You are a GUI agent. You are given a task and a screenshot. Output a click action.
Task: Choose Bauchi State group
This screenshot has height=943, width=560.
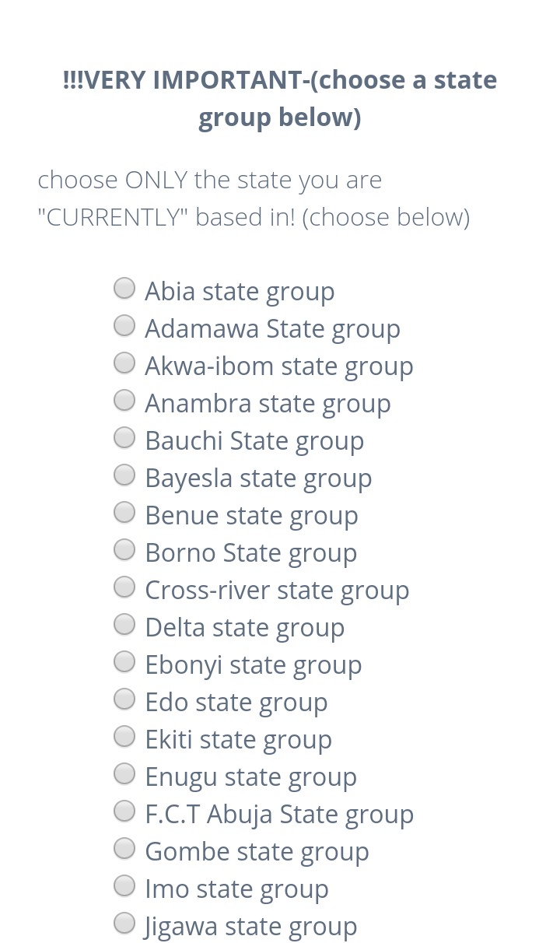coord(124,438)
